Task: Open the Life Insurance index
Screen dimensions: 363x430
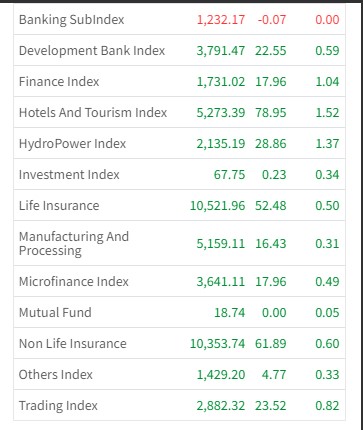Action: click(179, 205)
